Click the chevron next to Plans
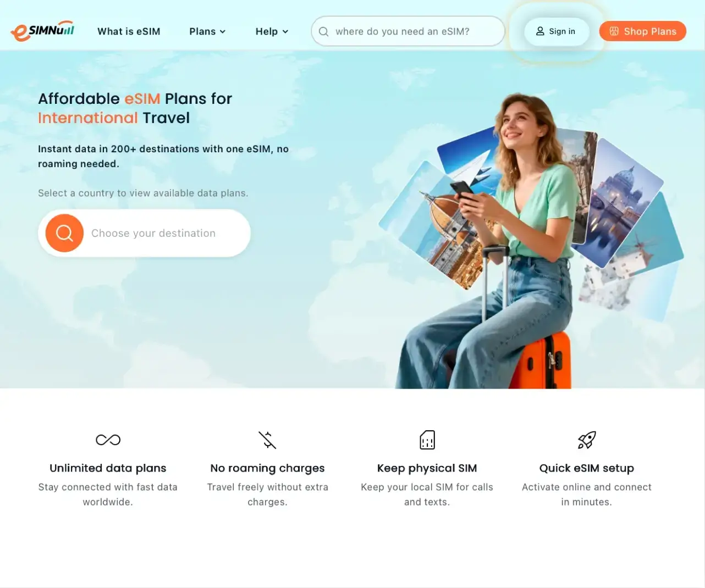This screenshot has width=705, height=588. click(x=223, y=32)
